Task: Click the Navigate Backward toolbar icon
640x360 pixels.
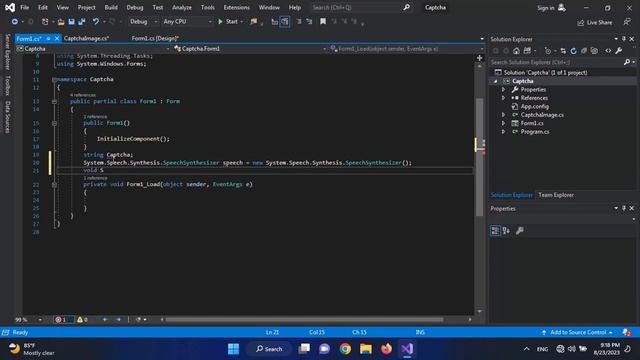Action: (x=14, y=22)
